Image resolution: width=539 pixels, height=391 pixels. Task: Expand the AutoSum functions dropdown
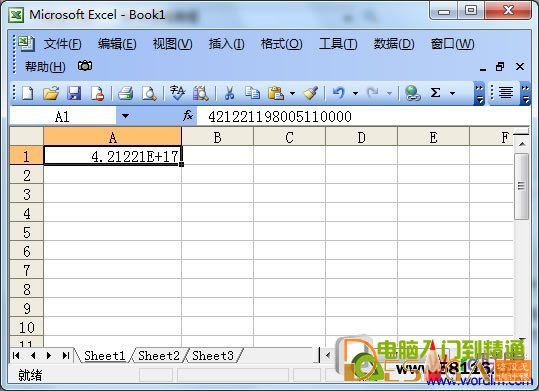pyautogui.click(x=452, y=93)
